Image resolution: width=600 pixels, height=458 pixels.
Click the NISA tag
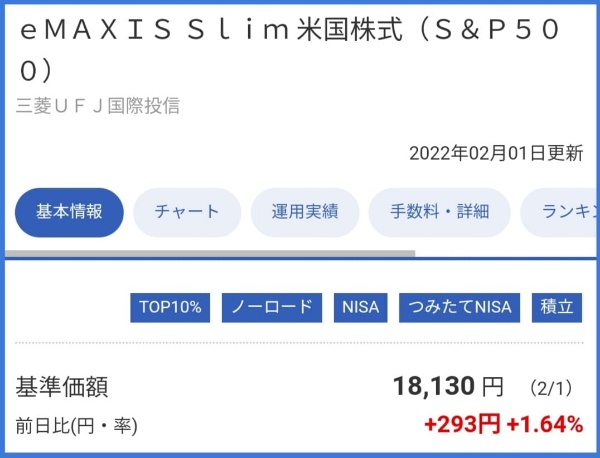[x=360, y=307]
